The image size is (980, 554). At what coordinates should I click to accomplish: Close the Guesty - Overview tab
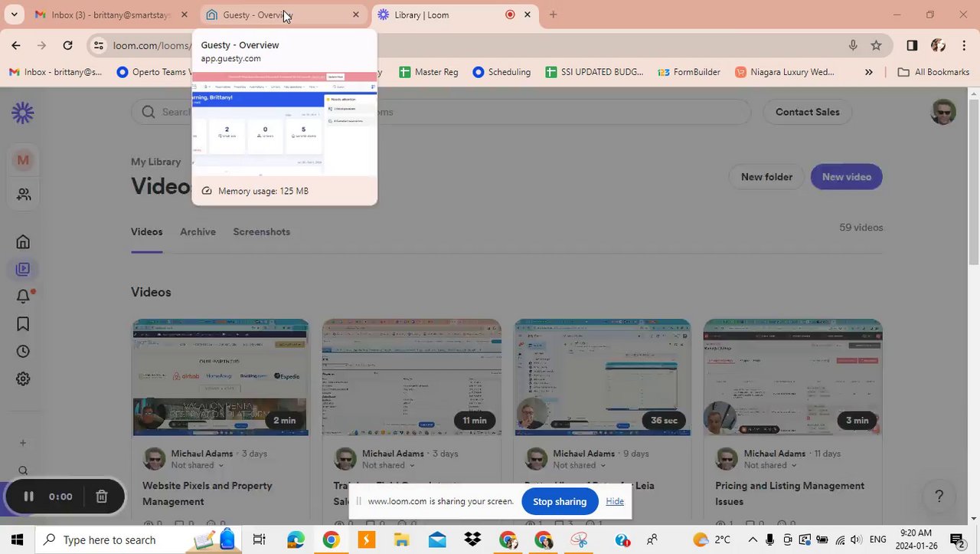[x=355, y=15]
